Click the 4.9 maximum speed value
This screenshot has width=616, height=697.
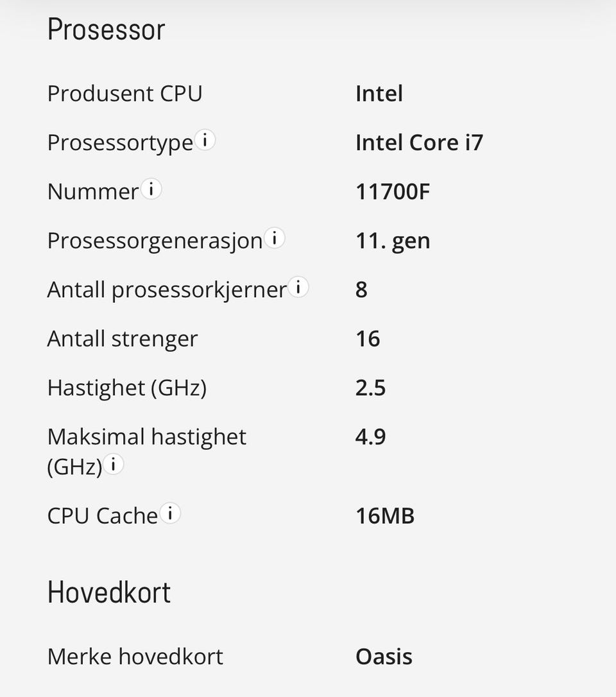click(x=371, y=436)
